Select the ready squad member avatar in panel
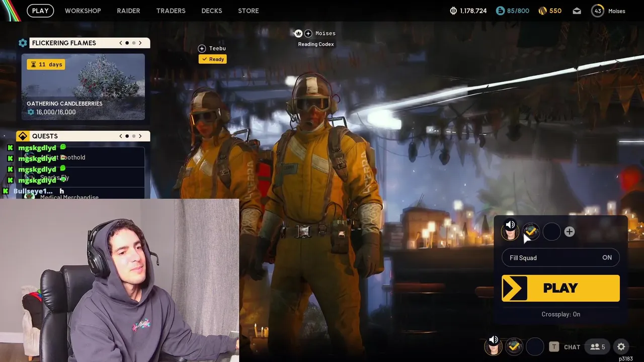The width and height of the screenshot is (644, 362). [531, 231]
